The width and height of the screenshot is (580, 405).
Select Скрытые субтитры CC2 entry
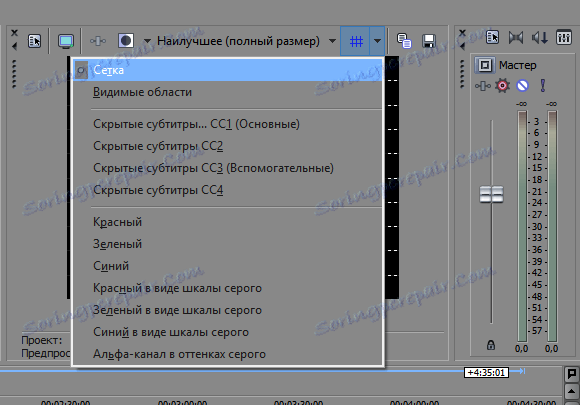coord(227,146)
